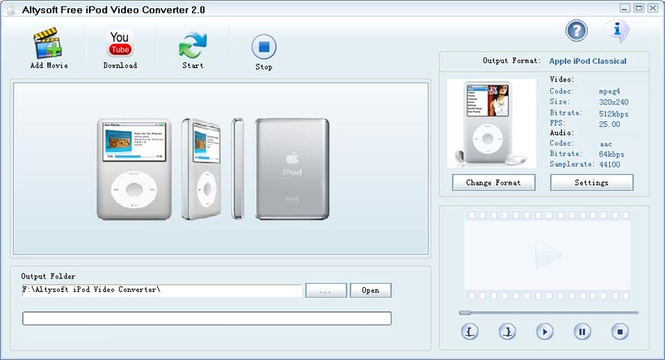Set the clip start with the left brace button
The width and height of the screenshot is (665, 360).
[x=469, y=332]
